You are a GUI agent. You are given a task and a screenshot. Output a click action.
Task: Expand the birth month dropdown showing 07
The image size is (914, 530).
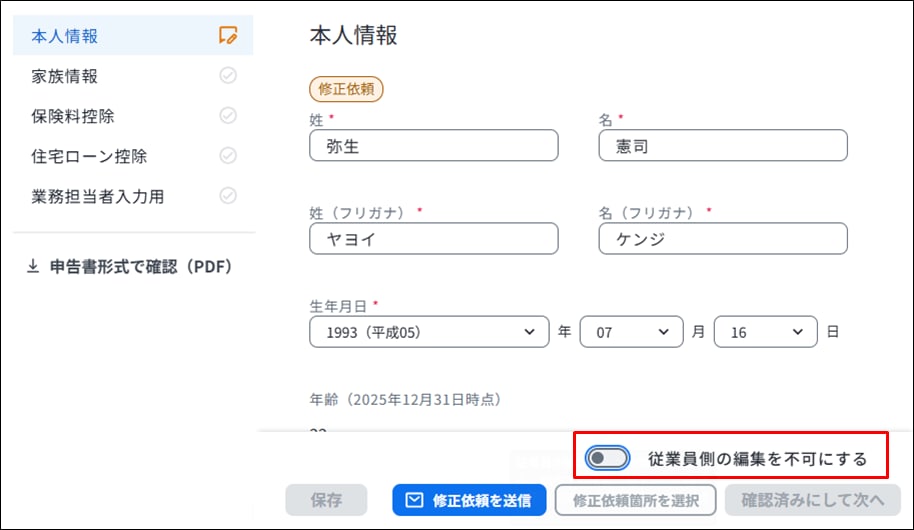(631, 332)
